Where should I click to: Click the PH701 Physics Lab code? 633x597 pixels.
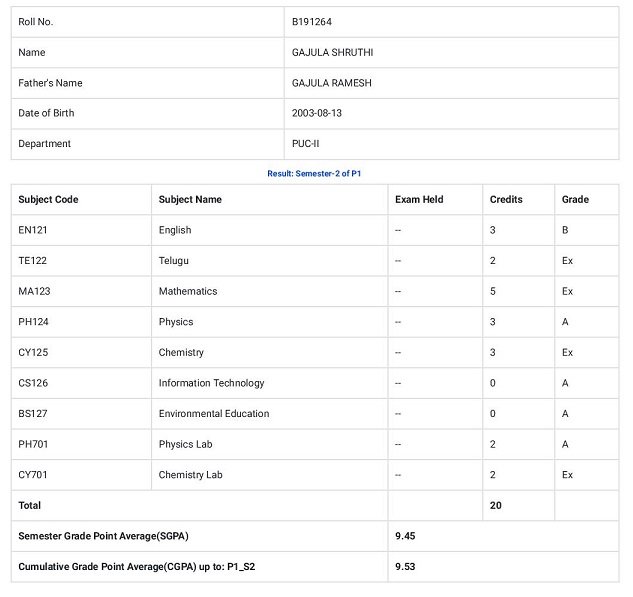pos(33,444)
